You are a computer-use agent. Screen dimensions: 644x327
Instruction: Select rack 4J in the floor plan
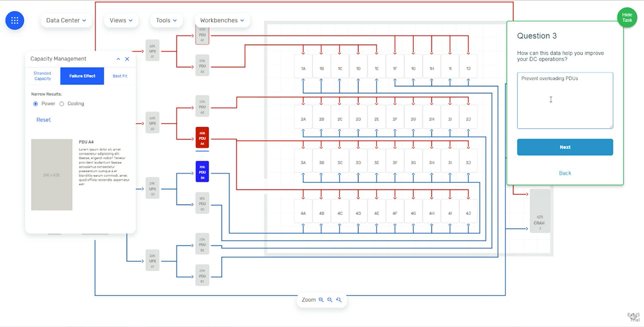(468, 211)
